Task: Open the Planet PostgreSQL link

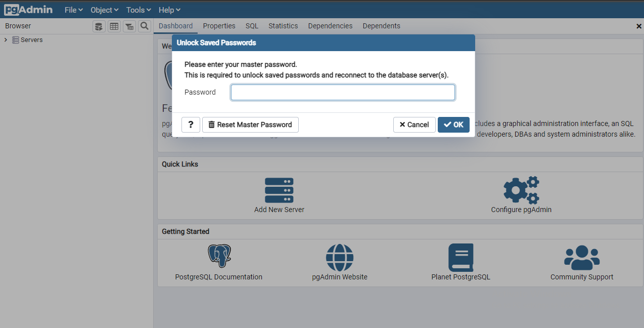Action: [x=461, y=277]
